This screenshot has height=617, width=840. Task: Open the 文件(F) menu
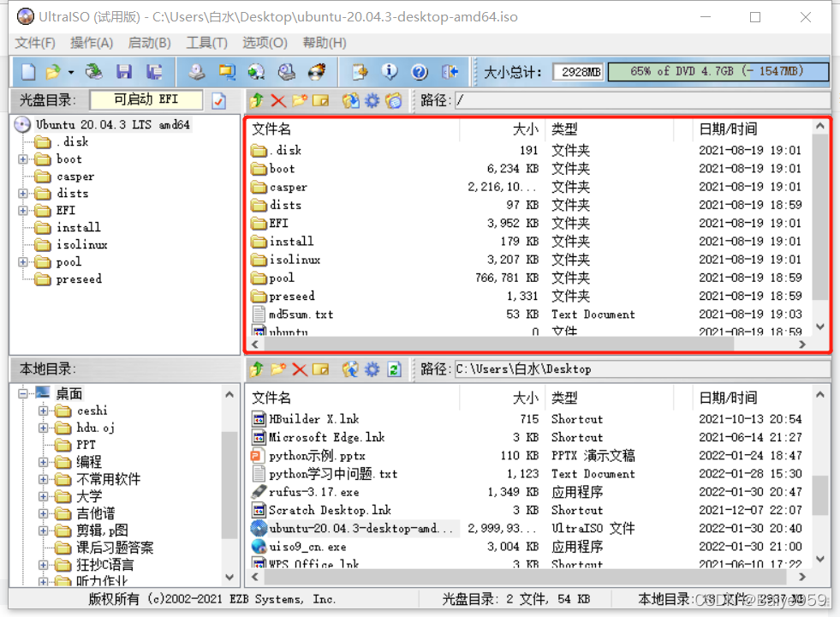35,43
